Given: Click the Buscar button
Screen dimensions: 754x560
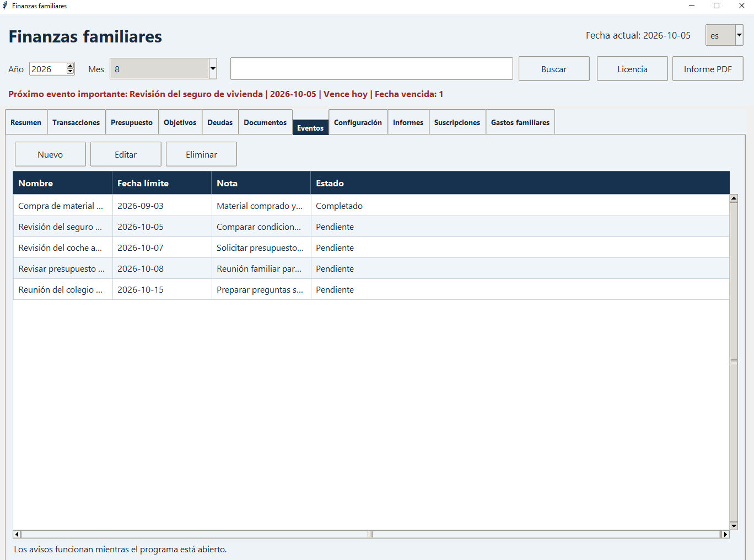Looking at the screenshot, I should coord(554,69).
